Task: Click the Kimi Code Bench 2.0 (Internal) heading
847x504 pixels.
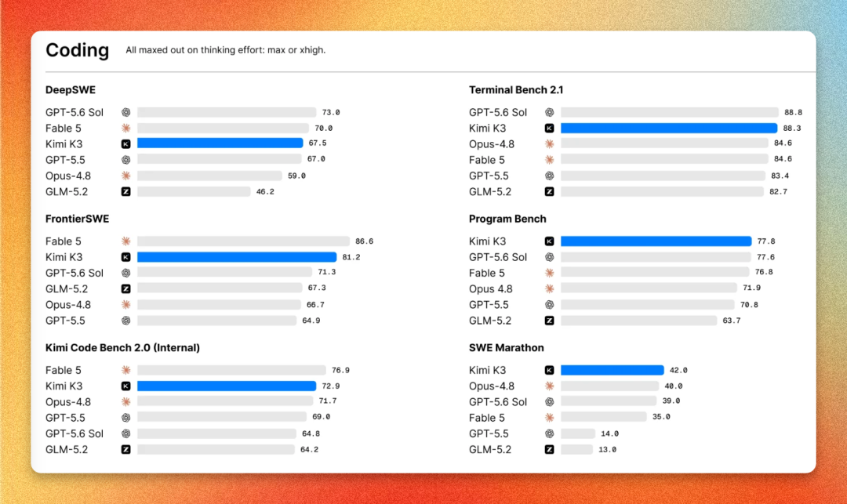Action: tap(122, 348)
